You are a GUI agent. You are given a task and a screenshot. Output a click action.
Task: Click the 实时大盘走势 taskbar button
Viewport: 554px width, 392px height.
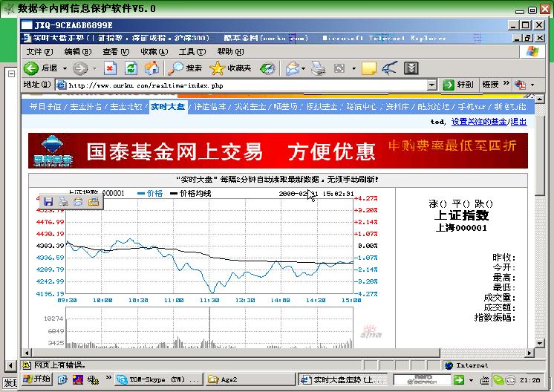click(x=342, y=379)
